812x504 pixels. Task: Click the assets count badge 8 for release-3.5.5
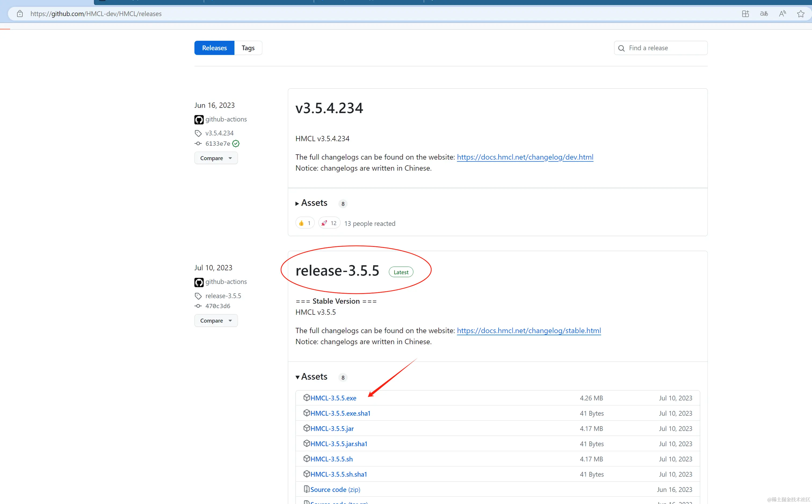tap(343, 378)
